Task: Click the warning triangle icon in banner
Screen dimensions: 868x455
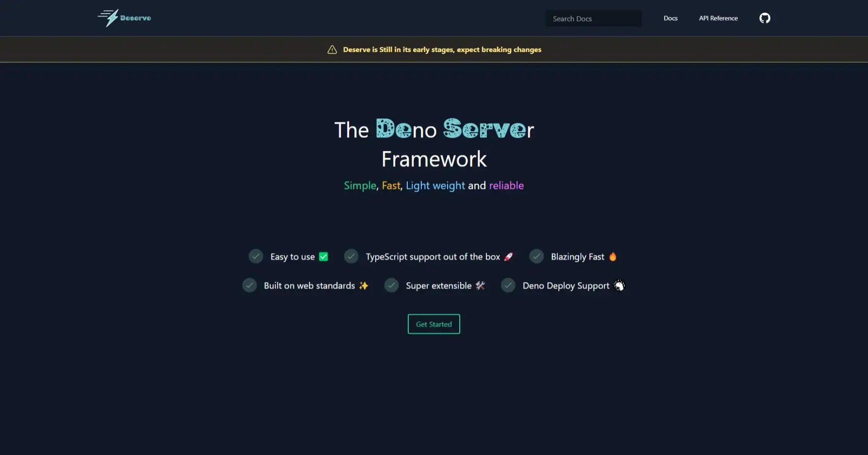Action: [x=332, y=50]
